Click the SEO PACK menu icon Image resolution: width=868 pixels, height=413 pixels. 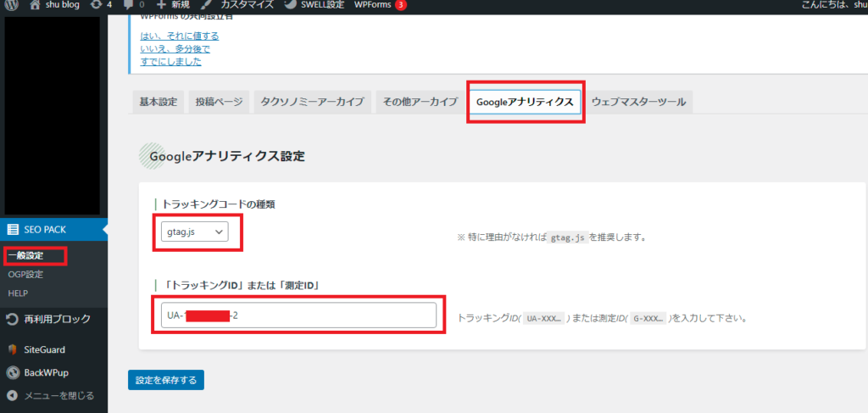(x=13, y=229)
